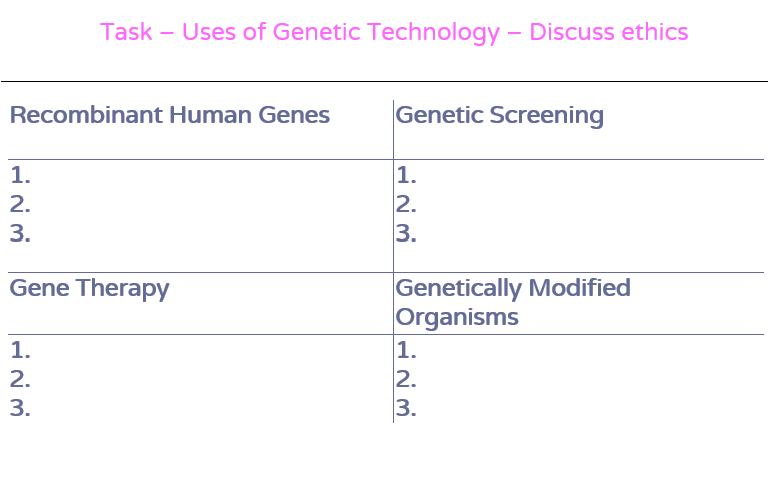Click the words 'Discuss ethics' in the title
Screen dimensions: 768x478
point(609,32)
